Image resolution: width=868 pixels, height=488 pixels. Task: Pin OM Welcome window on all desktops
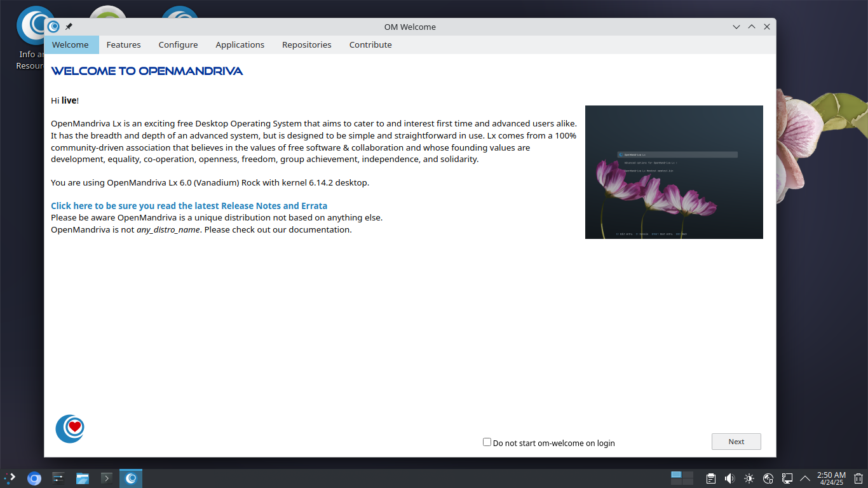(x=69, y=27)
